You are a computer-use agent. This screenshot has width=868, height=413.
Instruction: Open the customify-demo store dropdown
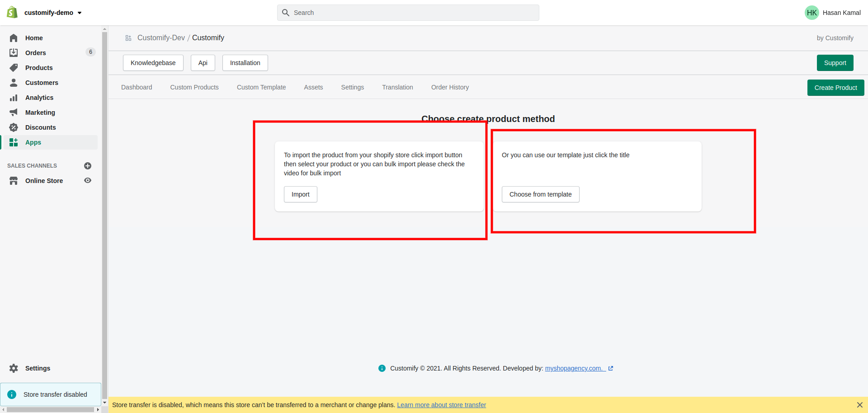click(x=53, y=13)
